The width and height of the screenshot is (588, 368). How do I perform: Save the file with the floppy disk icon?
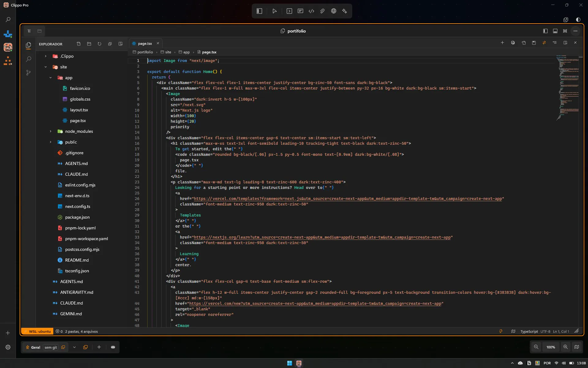click(x=534, y=43)
